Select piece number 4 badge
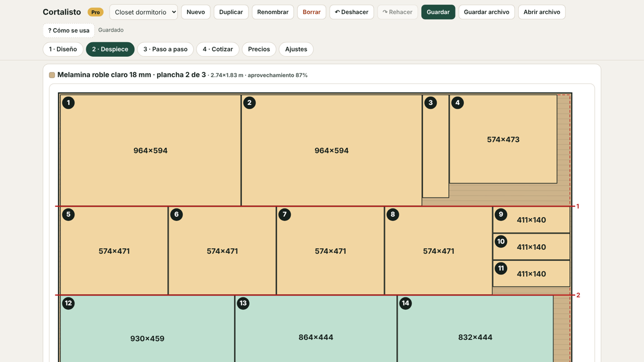The height and width of the screenshot is (362, 644). pyautogui.click(x=457, y=103)
